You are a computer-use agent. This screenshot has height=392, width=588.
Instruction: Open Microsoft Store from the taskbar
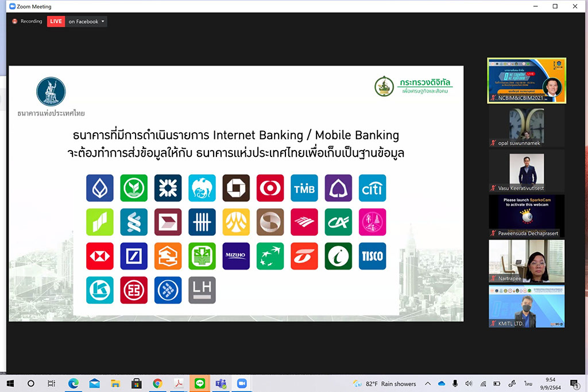[137, 383]
